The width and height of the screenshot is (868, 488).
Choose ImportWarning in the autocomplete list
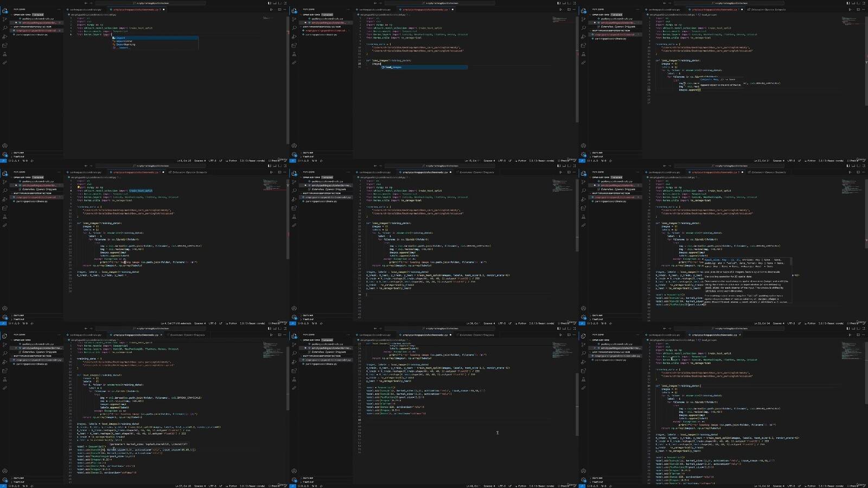coord(155,45)
